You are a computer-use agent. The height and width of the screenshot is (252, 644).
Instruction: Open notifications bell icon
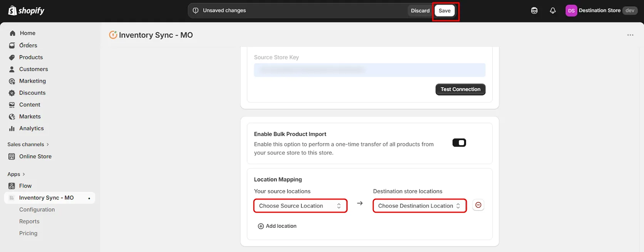pyautogui.click(x=553, y=11)
